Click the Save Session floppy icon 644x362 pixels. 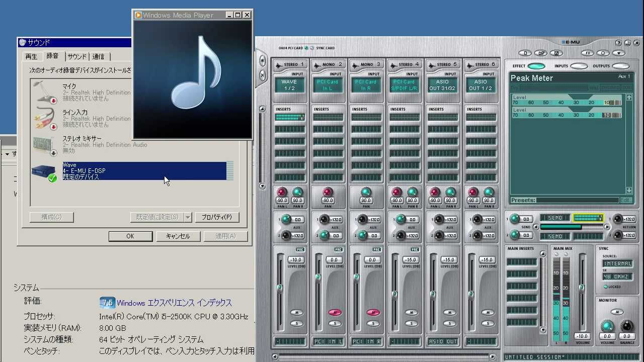[556, 53]
